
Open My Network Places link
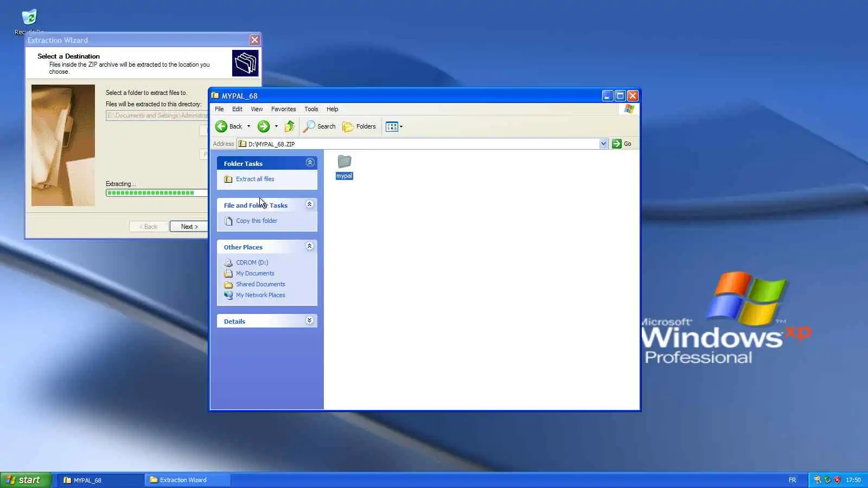[x=260, y=295]
